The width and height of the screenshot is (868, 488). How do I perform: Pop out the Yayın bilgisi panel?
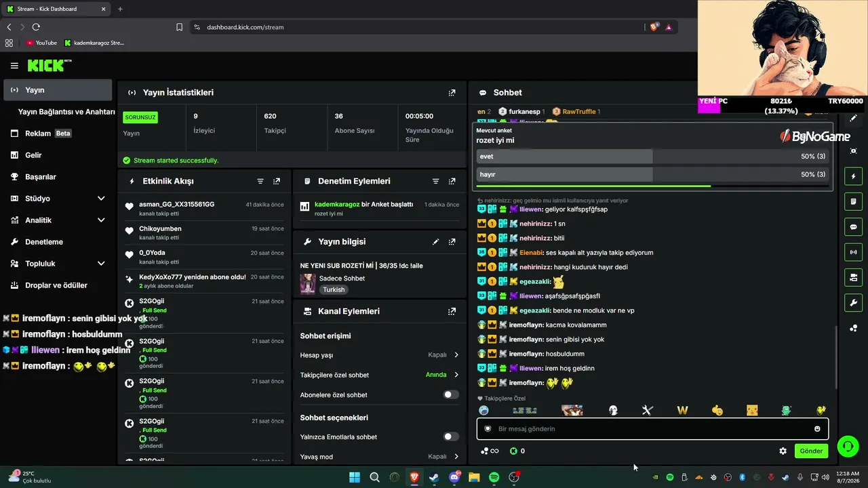click(x=452, y=241)
